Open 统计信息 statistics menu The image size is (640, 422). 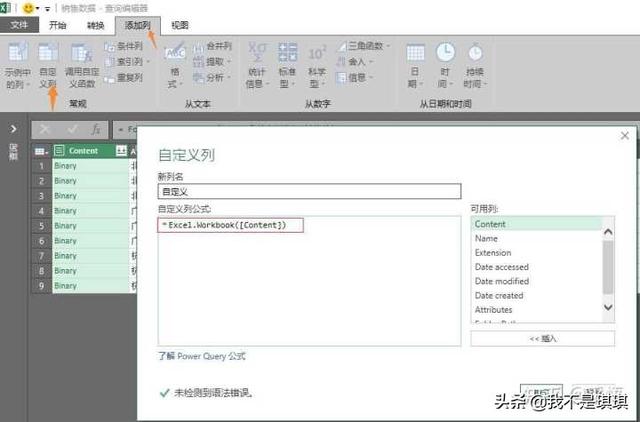pos(257,66)
